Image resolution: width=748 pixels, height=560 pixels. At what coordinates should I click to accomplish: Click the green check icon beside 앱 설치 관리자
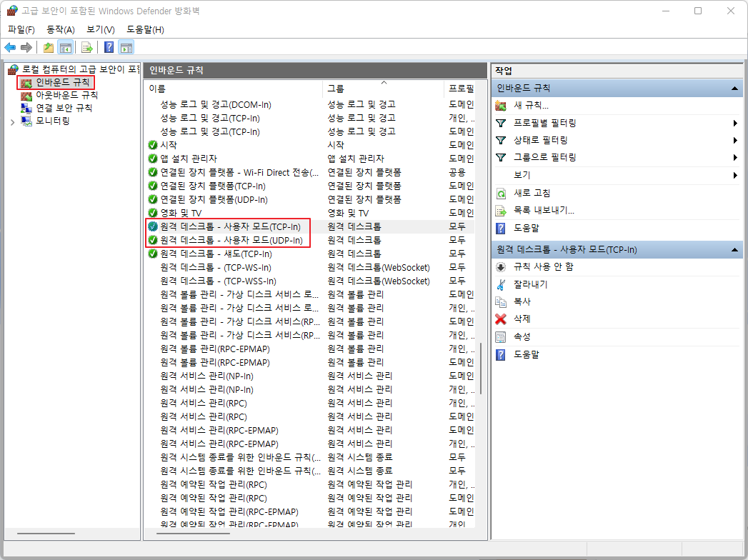pyautogui.click(x=153, y=159)
